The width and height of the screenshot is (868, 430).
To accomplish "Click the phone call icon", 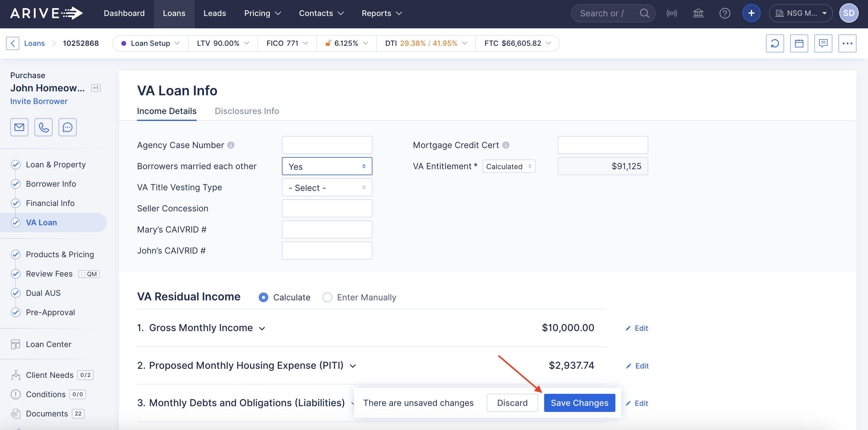I will (x=43, y=127).
